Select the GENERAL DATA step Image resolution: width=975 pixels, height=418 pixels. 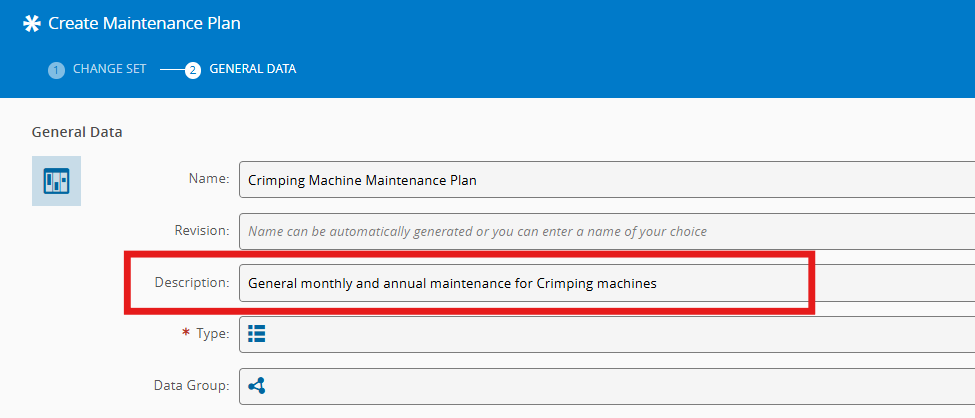pos(252,69)
